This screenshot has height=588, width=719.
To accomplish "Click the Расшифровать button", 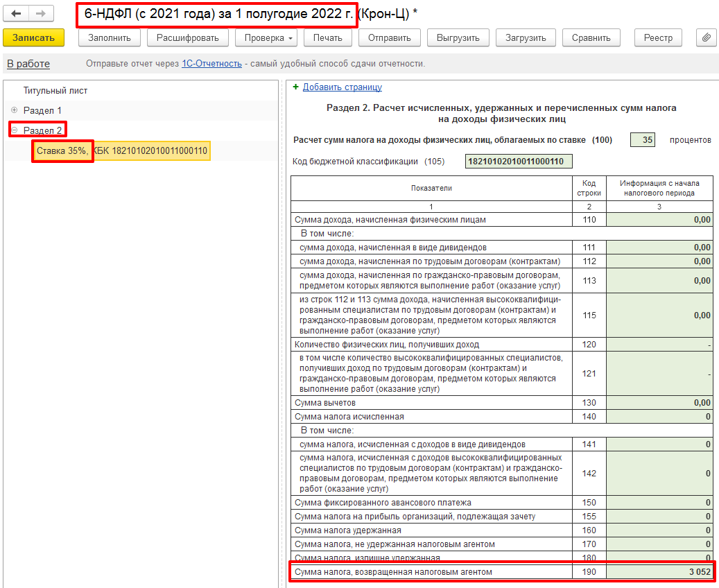I will click(x=187, y=37).
